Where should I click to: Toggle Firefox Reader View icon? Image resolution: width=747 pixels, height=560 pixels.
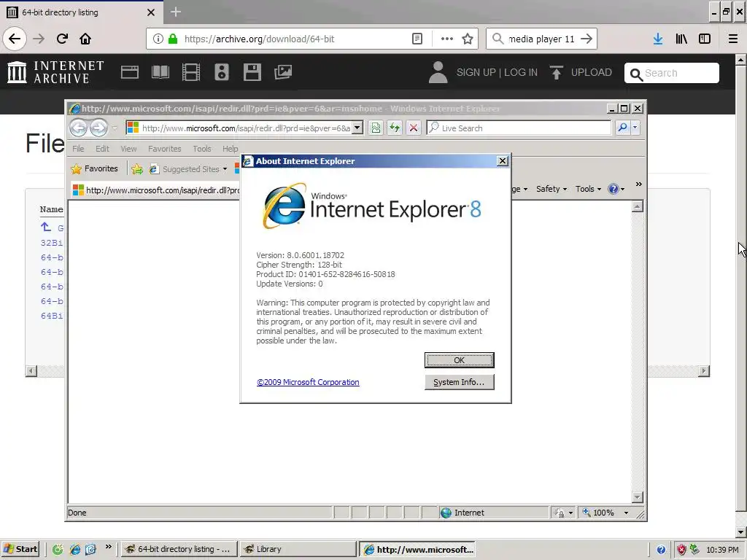417,39
